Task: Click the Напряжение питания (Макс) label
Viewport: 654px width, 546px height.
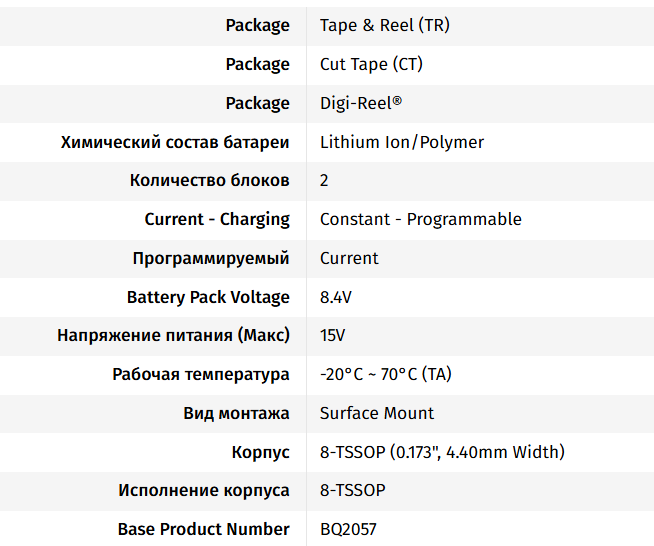Action: pyautogui.click(x=174, y=335)
